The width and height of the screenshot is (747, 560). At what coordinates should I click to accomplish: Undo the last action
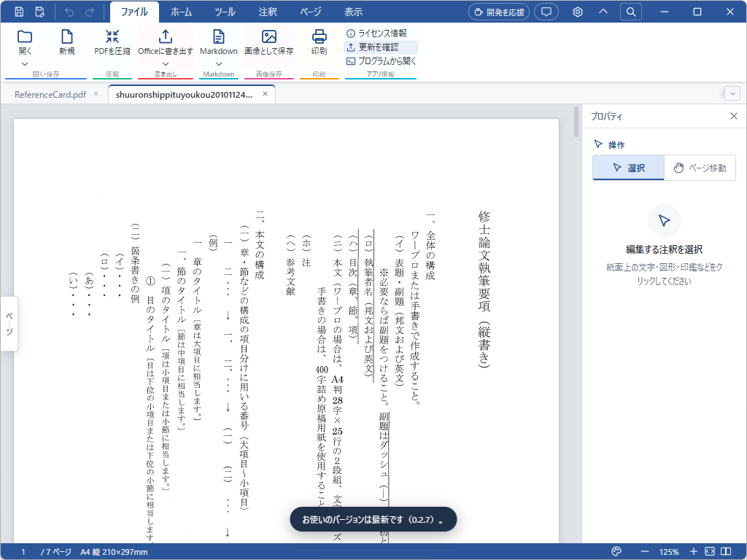tap(69, 12)
